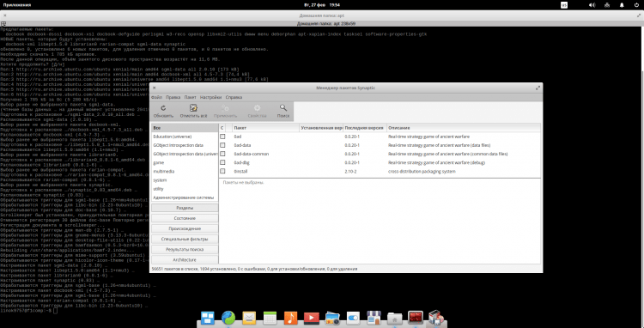The width and height of the screenshot is (644, 328).
Task: Open Свойства from the Synaptic toolbar
Action: click(257, 112)
